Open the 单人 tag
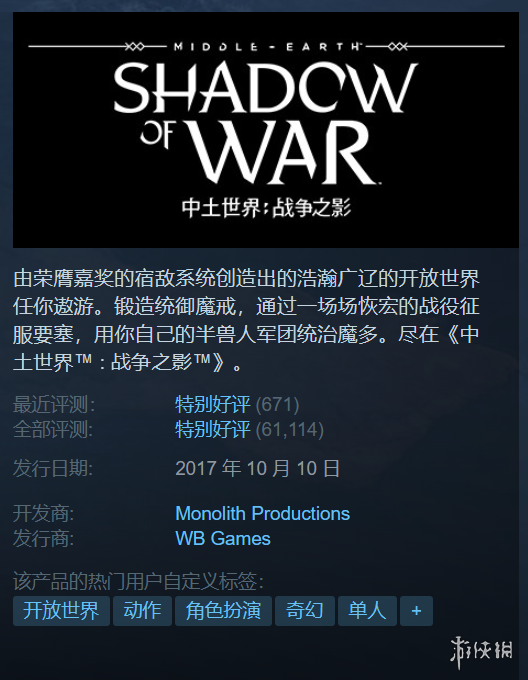The width and height of the screenshot is (528, 680). coord(367,611)
